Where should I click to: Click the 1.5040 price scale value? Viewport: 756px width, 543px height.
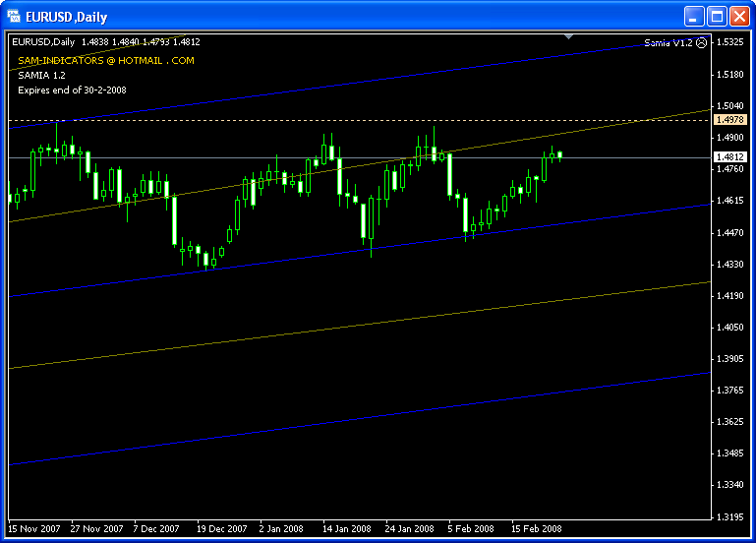[730, 106]
